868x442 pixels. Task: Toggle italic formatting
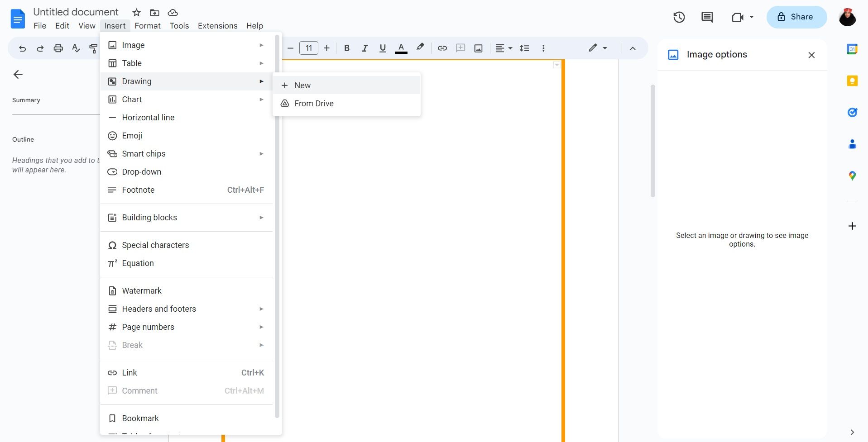[364, 48]
